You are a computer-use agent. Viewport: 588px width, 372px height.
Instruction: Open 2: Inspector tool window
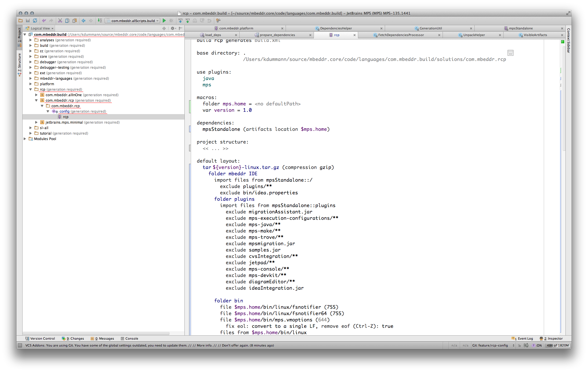[551, 338]
